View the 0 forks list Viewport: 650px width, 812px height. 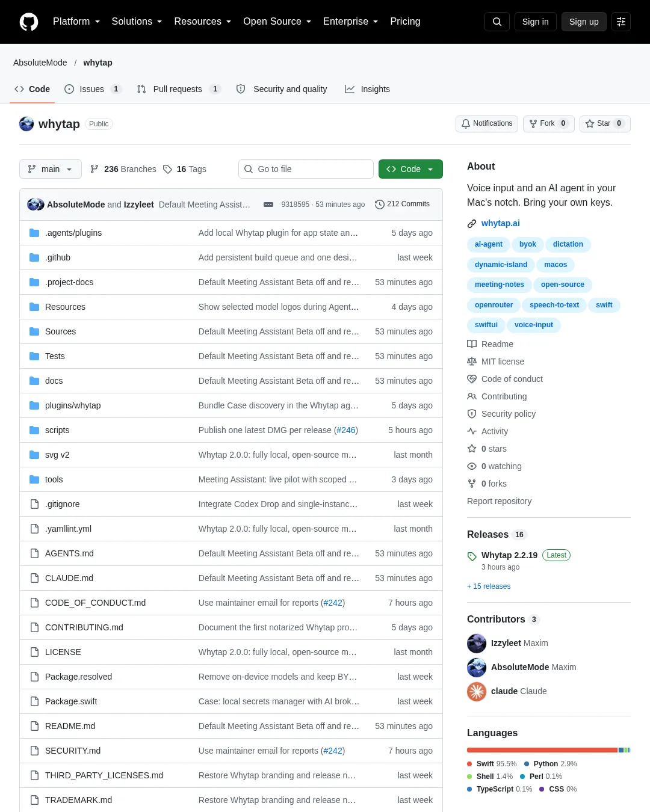click(487, 484)
